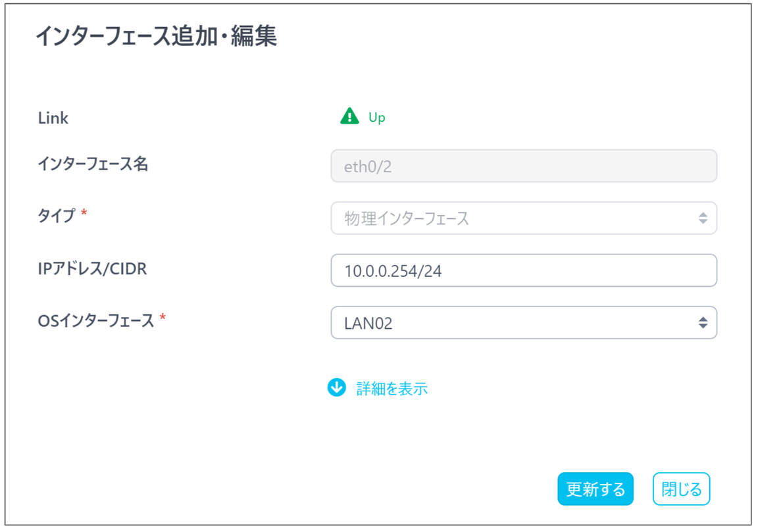This screenshot has height=532, width=758.
Task: Click the インターフェース名 field showing eth0/2
Action: [x=524, y=166]
